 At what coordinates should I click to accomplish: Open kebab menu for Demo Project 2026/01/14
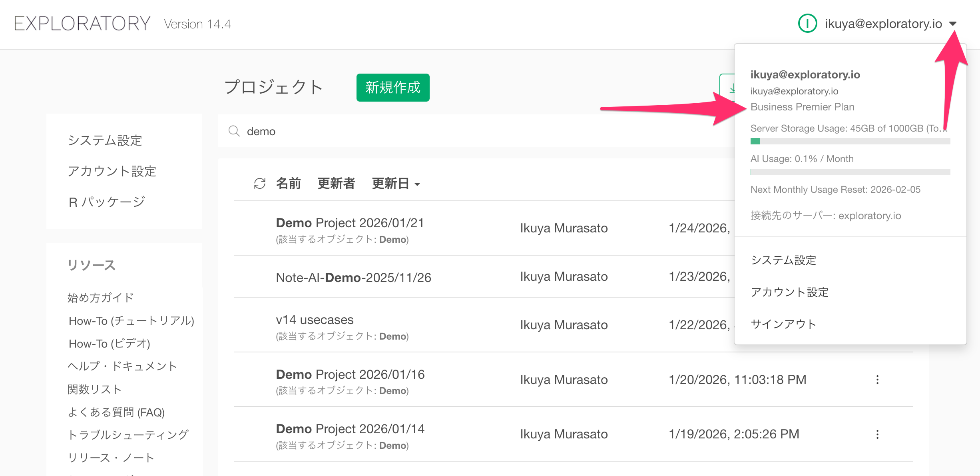pyautogui.click(x=877, y=434)
